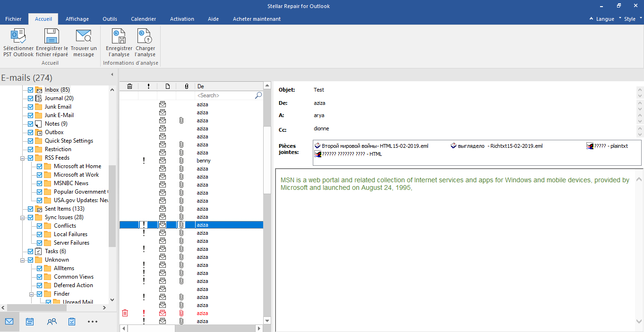Open the Fichier menu

pyautogui.click(x=13, y=19)
